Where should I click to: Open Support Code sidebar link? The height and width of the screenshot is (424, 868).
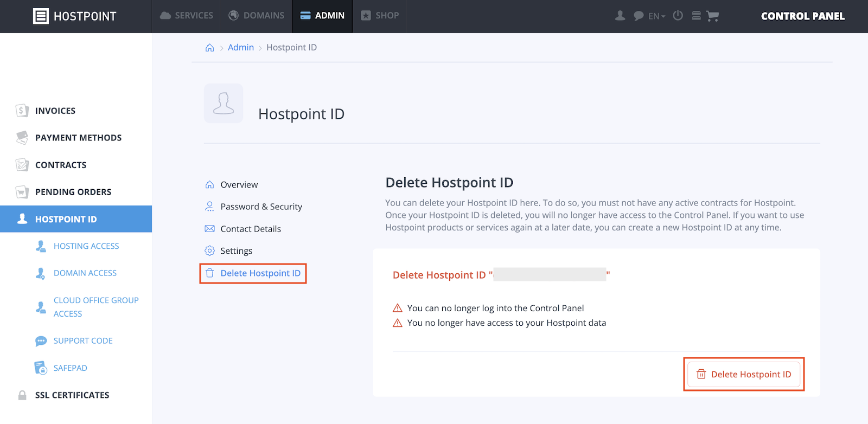coord(83,341)
